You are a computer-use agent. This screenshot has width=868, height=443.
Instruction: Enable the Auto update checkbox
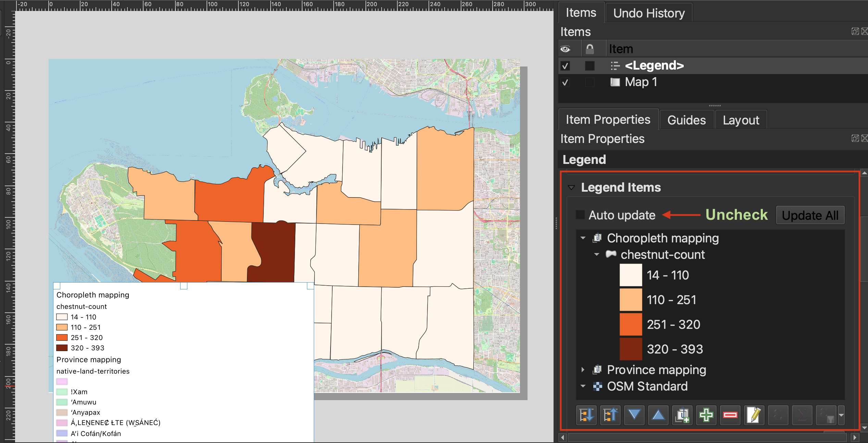580,215
